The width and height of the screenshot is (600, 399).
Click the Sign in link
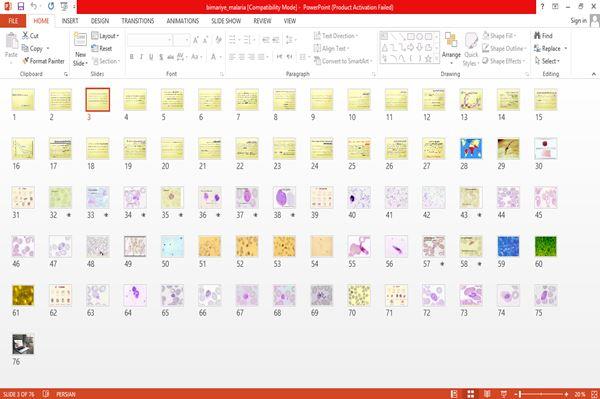tap(578, 21)
